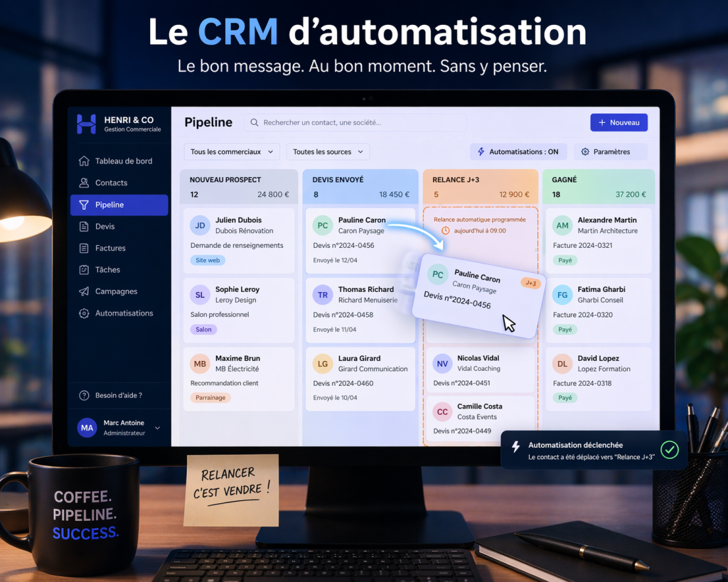The width and height of the screenshot is (728, 582).
Task: Open Paramètres button
Action: coord(611,152)
